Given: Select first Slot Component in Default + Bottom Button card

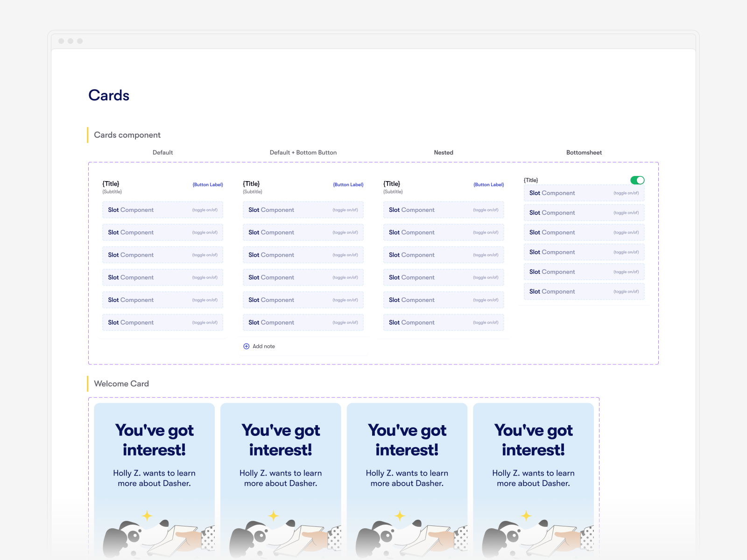Looking at the screenshot, I should [x=303, y=210].
